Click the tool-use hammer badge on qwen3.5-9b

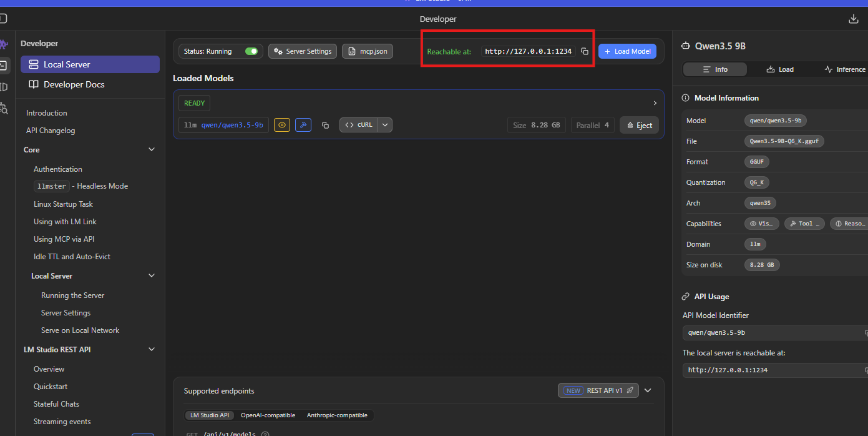pyautogui.click(x=303, y=125)
